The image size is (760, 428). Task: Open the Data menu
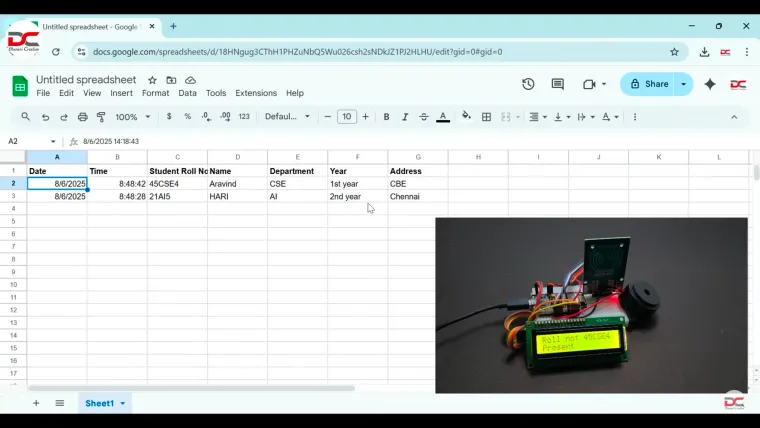188,93
